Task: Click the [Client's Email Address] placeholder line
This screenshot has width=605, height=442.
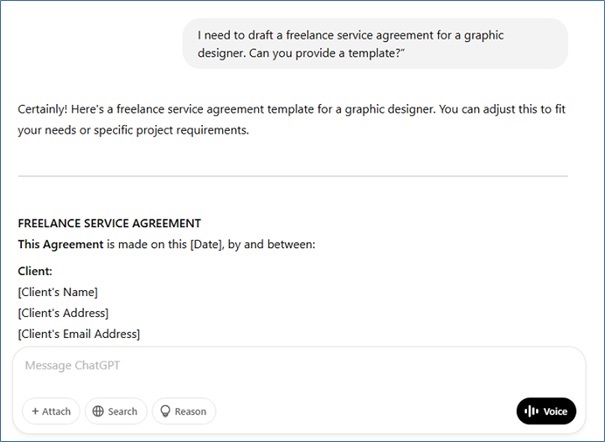Action: tap(79, 334)
